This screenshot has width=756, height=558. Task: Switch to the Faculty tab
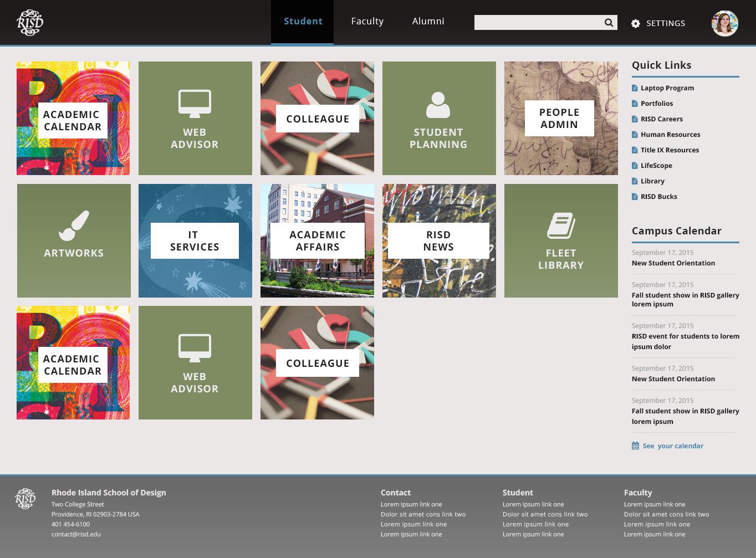pyautogui.click(x=367, y=22)
